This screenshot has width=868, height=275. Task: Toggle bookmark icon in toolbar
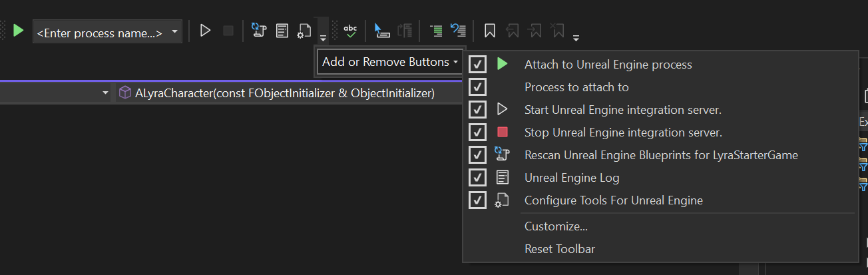[x=489, y=31]
